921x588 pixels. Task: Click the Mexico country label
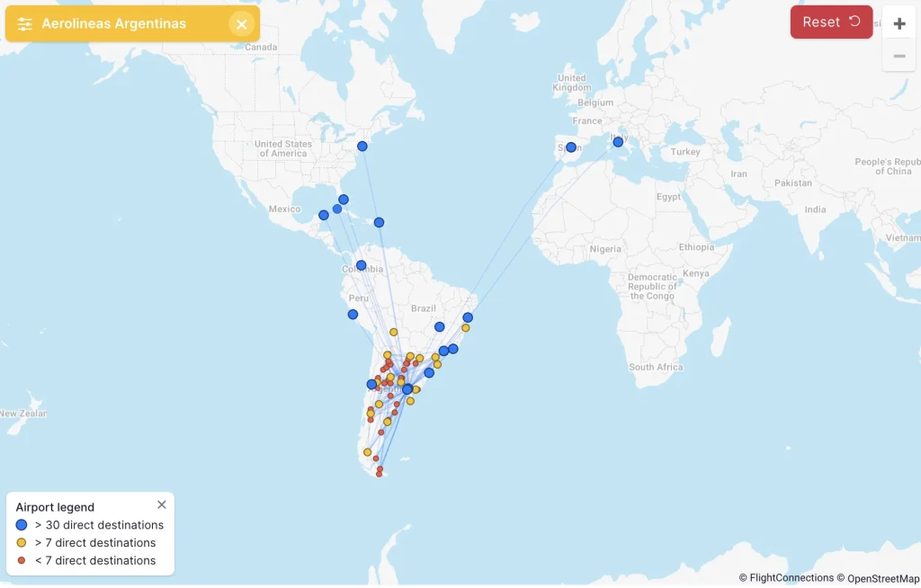[284, 209]
